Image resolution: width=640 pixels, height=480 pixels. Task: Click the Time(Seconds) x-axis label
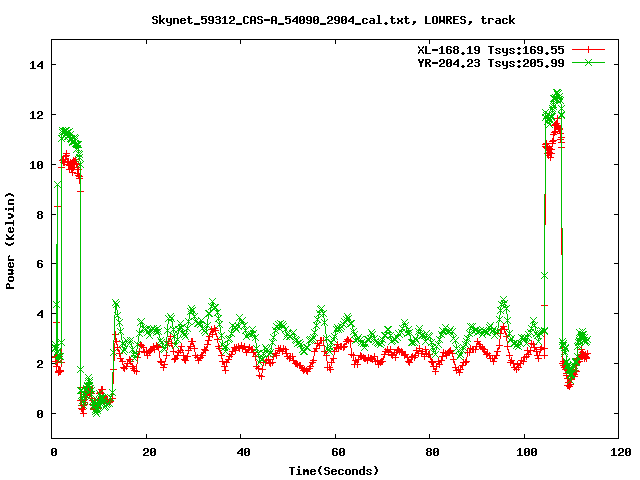pos(333,471)
